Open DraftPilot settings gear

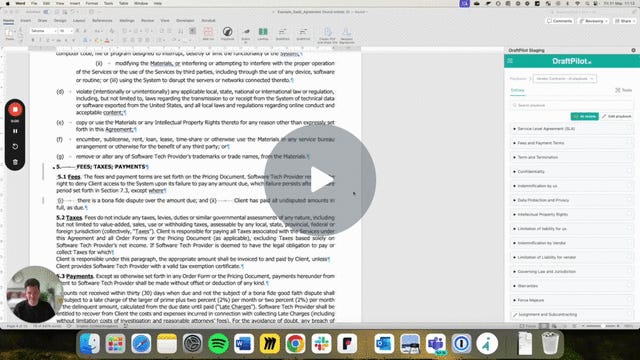[633, 50]
